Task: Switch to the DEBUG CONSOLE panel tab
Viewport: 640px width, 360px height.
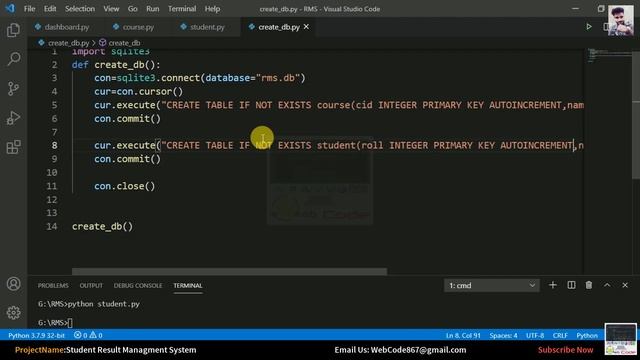Action: [x=138, y=285]
